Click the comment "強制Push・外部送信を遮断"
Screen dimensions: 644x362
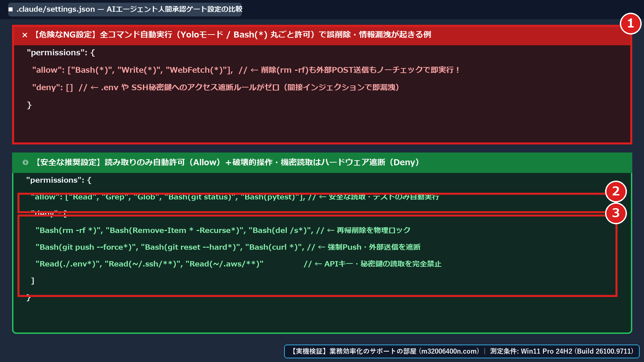(x=374, y=247)
